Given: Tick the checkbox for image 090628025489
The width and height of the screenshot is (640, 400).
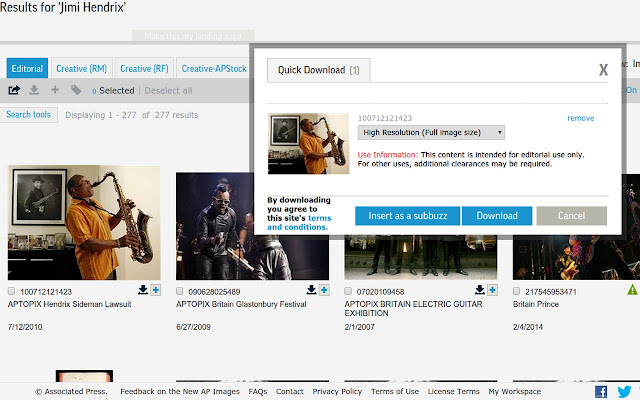Looking at the screenshot, I should click(x=180, y=291).
